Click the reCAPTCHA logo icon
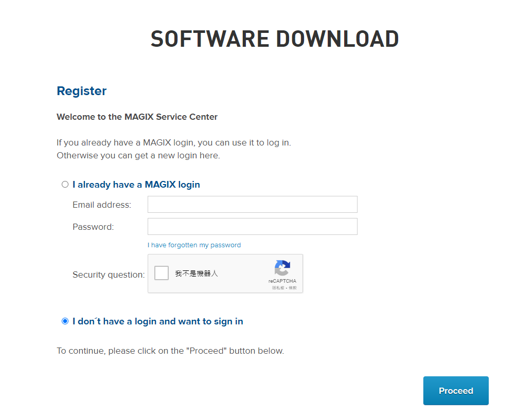Screen dimensions: 517x420 click(282, 268)
